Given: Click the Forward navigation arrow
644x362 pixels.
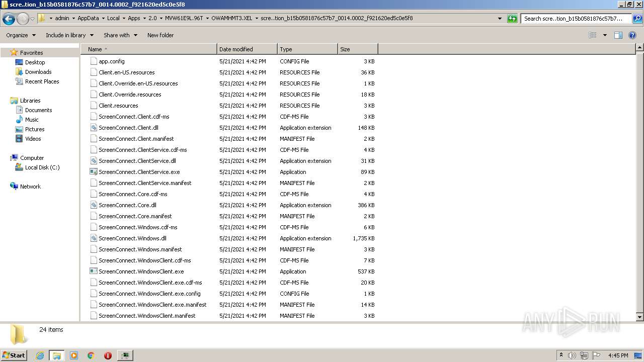Looking at the screenshot, I should point(23,19).
